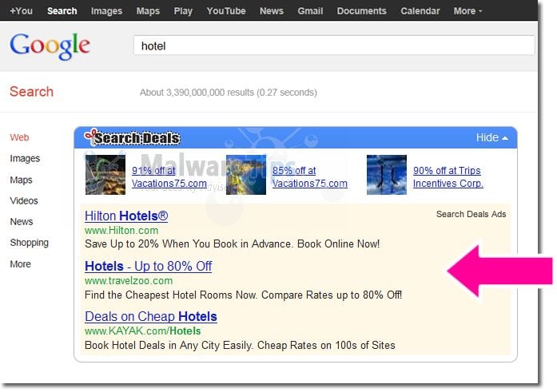Open News from the top bar
The height and width of the screenshot is (392, 557).
click(x=272, y=11)
